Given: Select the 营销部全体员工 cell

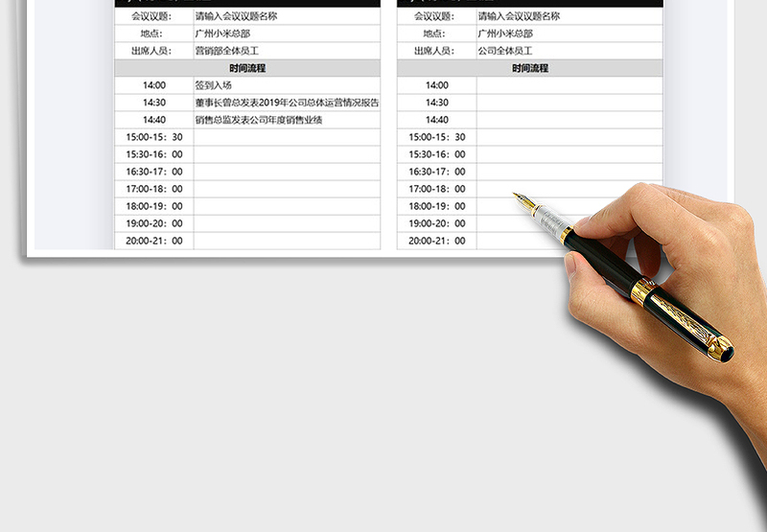Looking at the screenshot, I should (287, 51).
